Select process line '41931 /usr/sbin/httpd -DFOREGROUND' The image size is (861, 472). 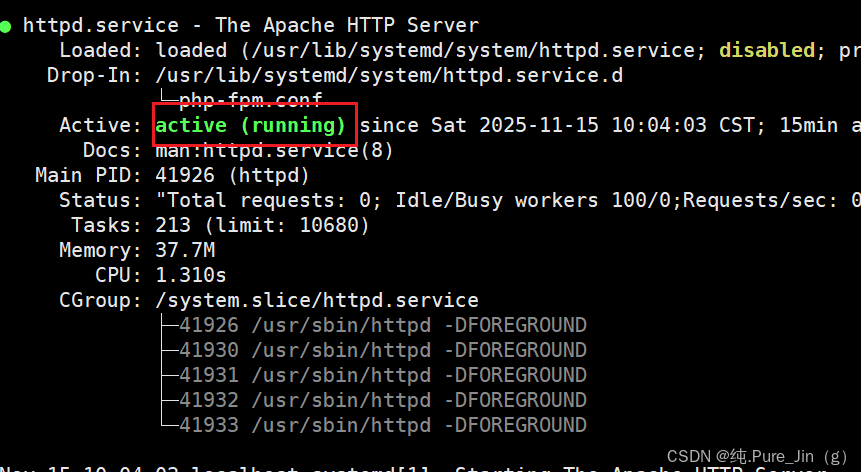(383, 375)
